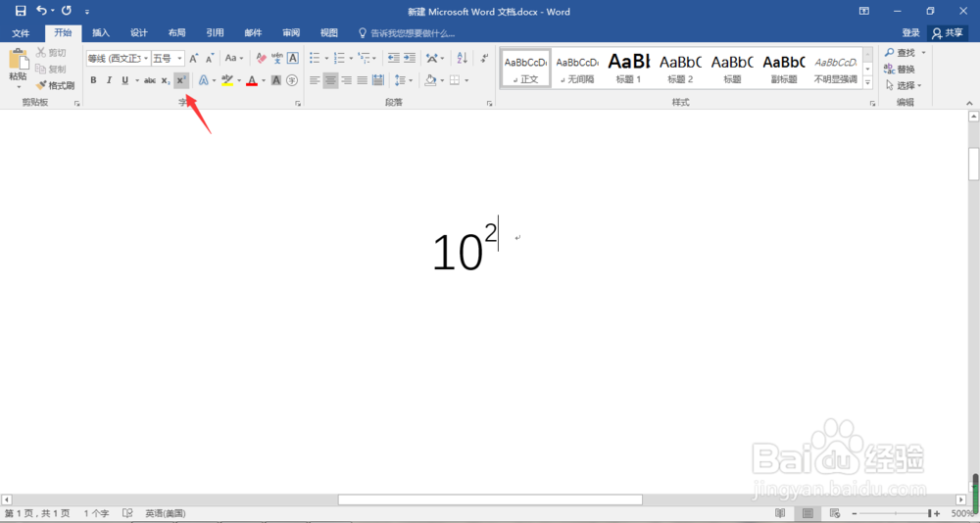This screenshot has width=980, height=523.
Task: Click the vertical scrollbar thumb
Action: coord(973,164)
